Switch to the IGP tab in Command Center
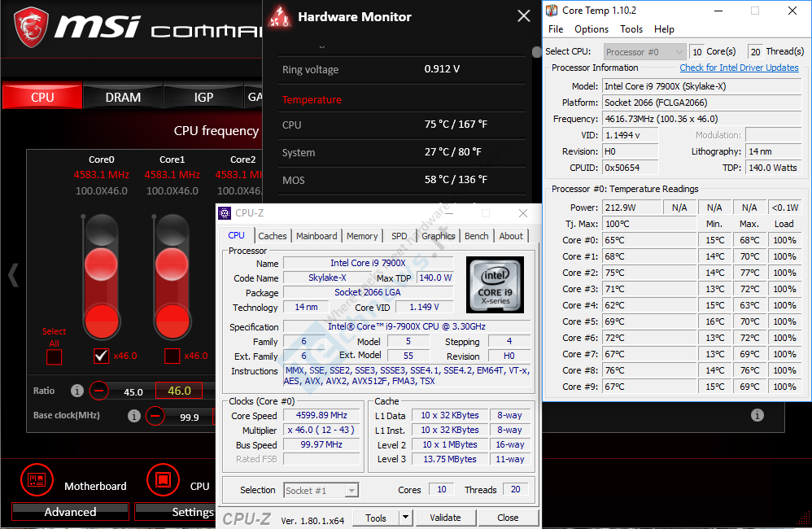 (203, 97)
